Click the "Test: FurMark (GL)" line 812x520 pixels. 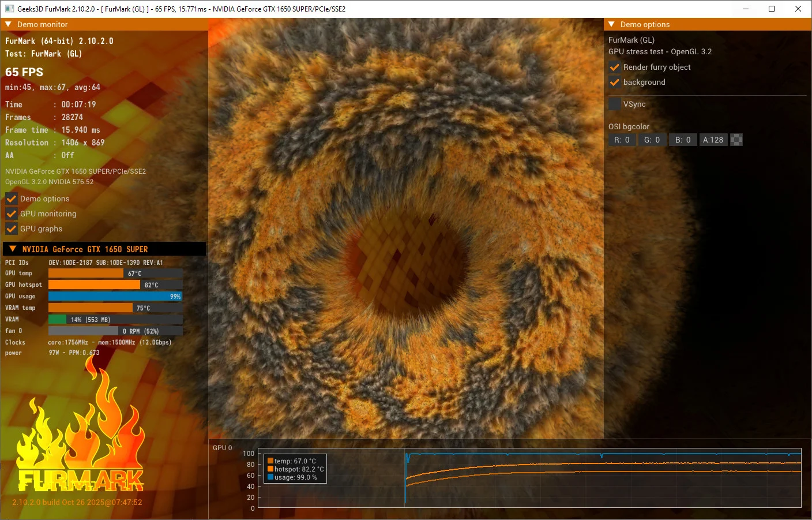pos(43,54)
